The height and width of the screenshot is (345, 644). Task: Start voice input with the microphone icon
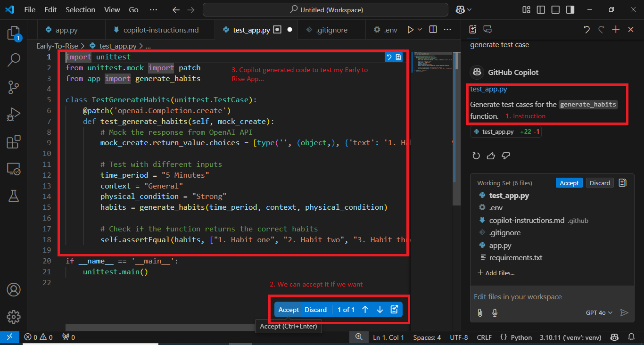495,312
